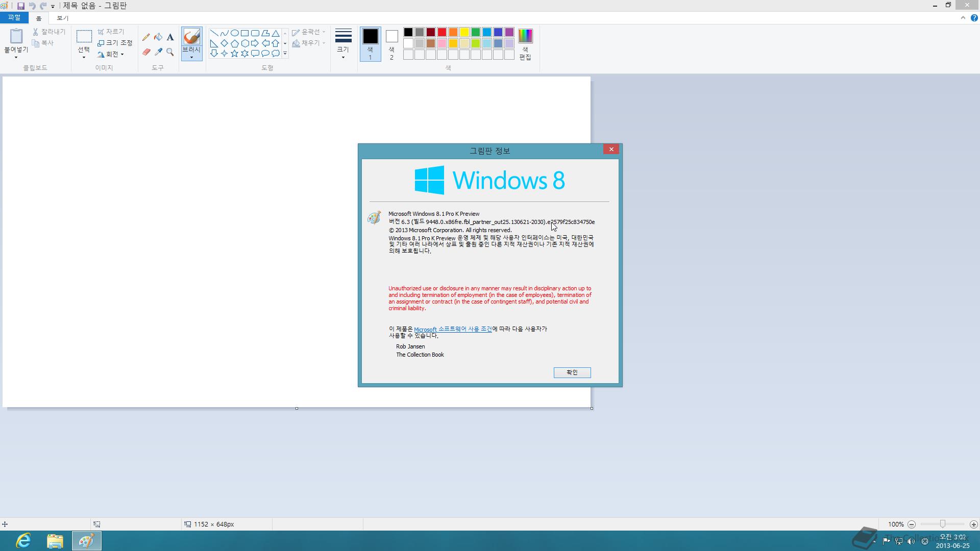Click the Cut (잘라내기) command

pos(49,32)
